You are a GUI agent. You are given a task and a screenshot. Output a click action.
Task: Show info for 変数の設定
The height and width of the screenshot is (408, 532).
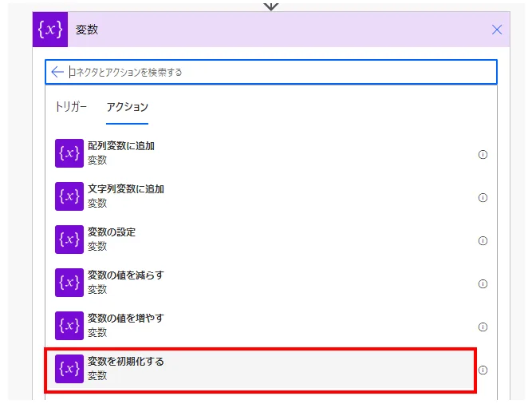pos(483,241)
